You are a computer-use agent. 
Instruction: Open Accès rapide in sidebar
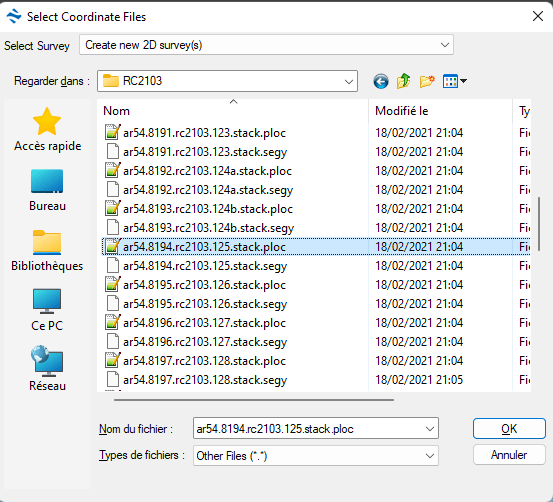coord(47,129)
